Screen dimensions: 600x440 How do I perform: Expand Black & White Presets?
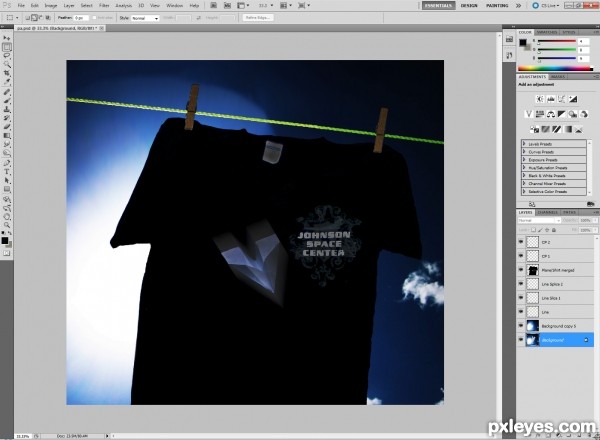tap(524, 176)
